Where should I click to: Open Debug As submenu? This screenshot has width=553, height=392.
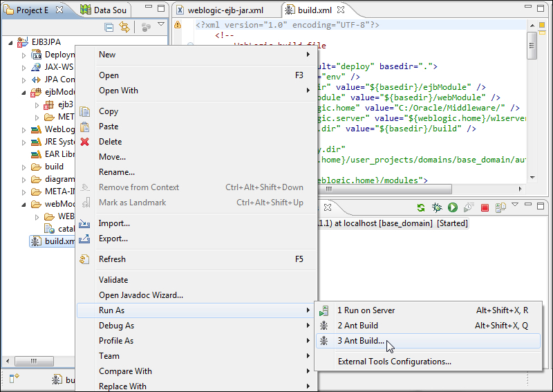point(196,326)
